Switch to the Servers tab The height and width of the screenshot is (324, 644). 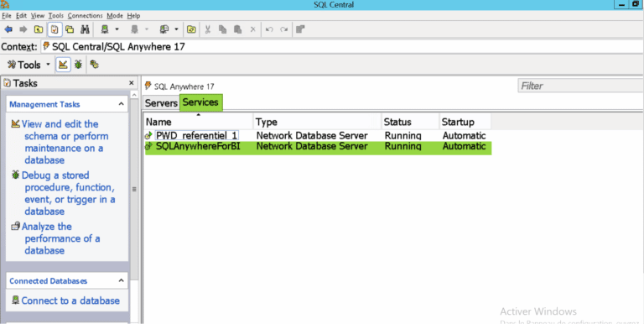tap(161, 102)
